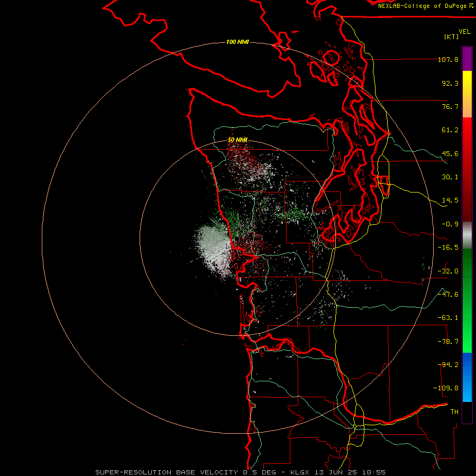Click the 50 NMI range ring label
This screenshot has height=476, width=476.
(237, 140)
